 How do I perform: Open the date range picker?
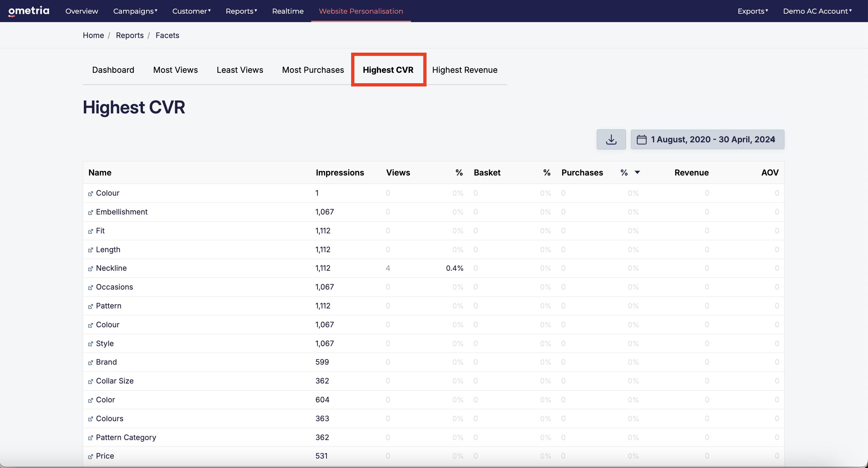707,139
